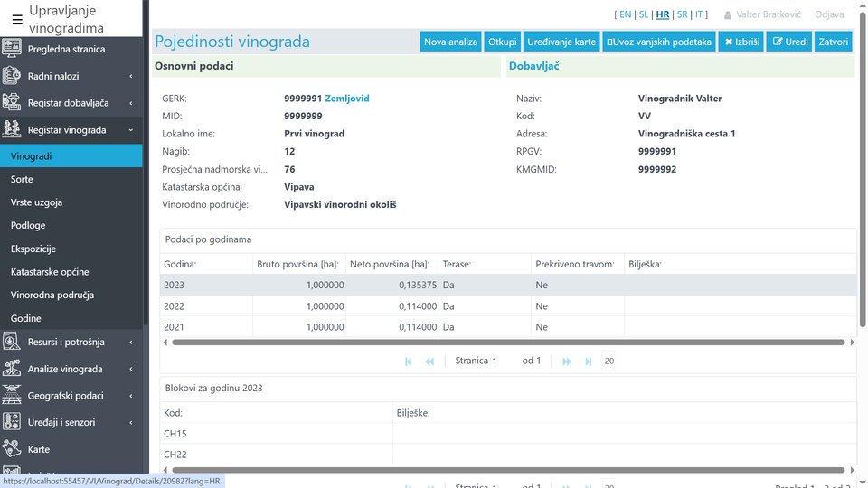Click the Registar dobavljača sidebar icon
The height and width of the screenshot is (488, 868).
(13, 103)
